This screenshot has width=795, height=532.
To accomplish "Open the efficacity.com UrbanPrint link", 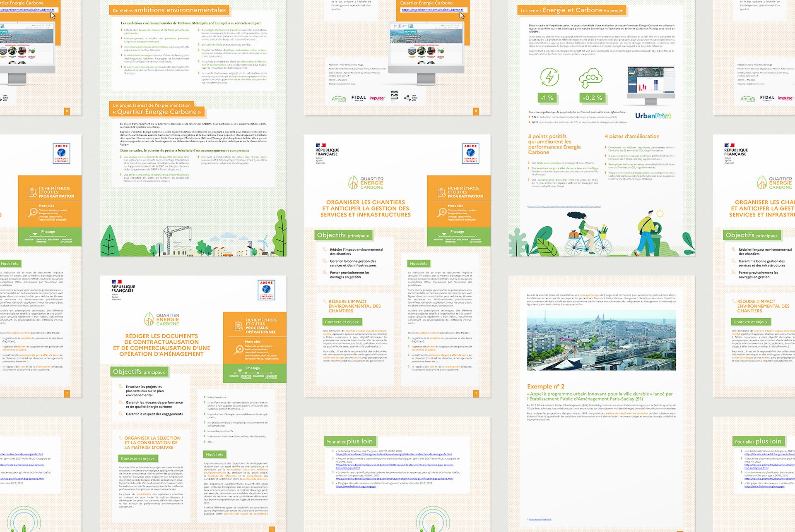I will pos(564,206).
